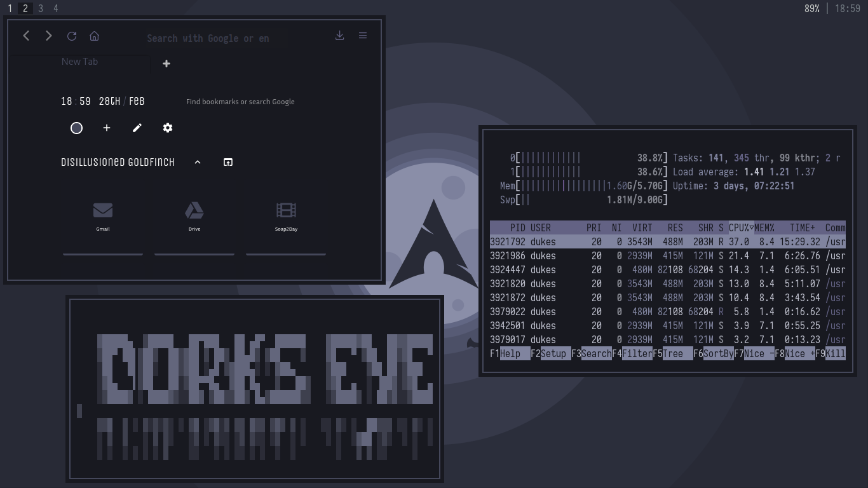Select htop process row 3921872
Screen dimensions: 868x488
[668, 297]
